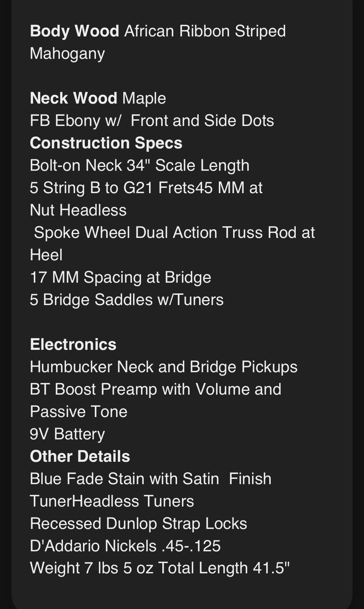Click the FB Ebony fretboard line
This screenshot has width=364, height=609.
coord(152,121)
